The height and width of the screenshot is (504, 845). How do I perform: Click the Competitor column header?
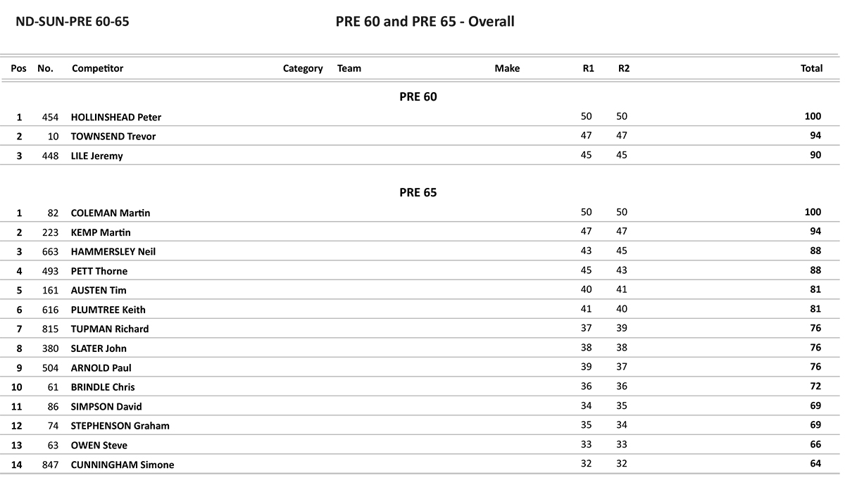(x=97, y=68)
